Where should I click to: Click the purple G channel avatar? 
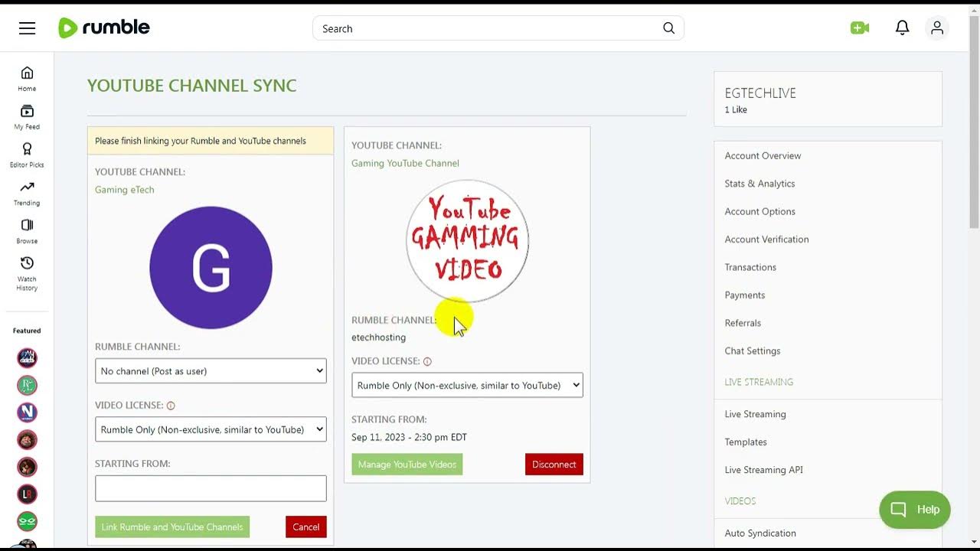[211, 268]
